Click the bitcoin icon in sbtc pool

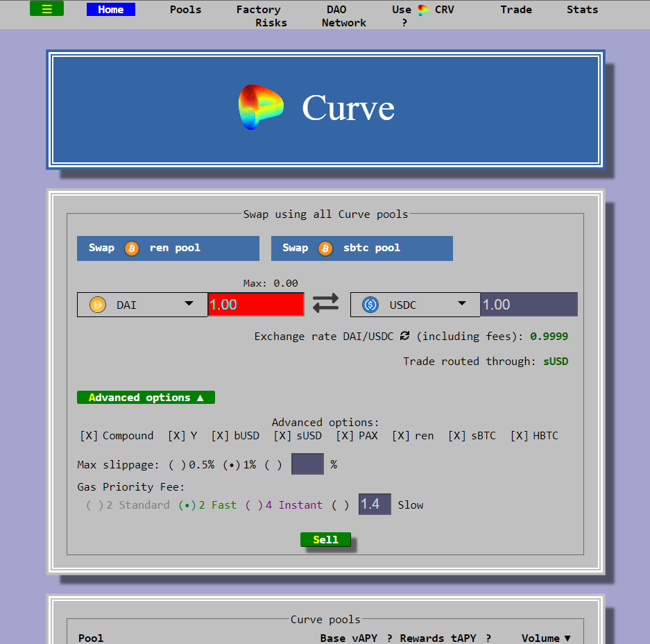[x=325, y=248]
